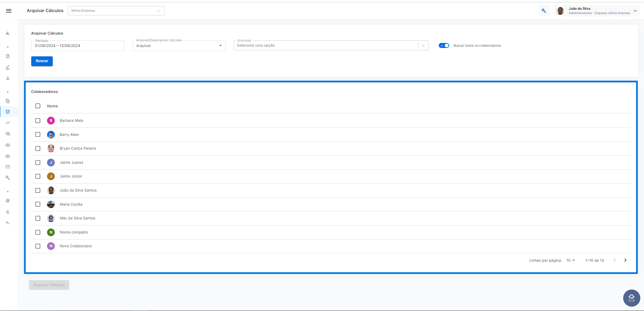Viewport: 644px width, 311px height.
Task: Click the name 'Jaime Juarez'
Action: (x=72, y=162)
